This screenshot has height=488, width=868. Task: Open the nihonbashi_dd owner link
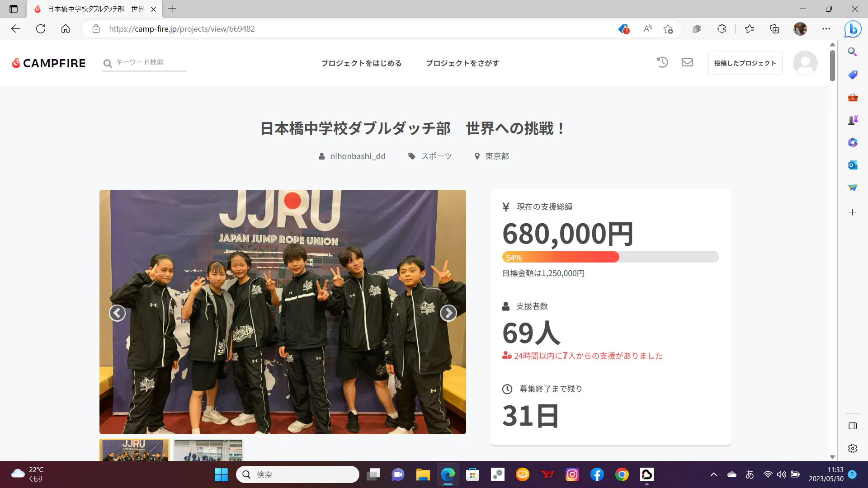(x=357, y=156)
